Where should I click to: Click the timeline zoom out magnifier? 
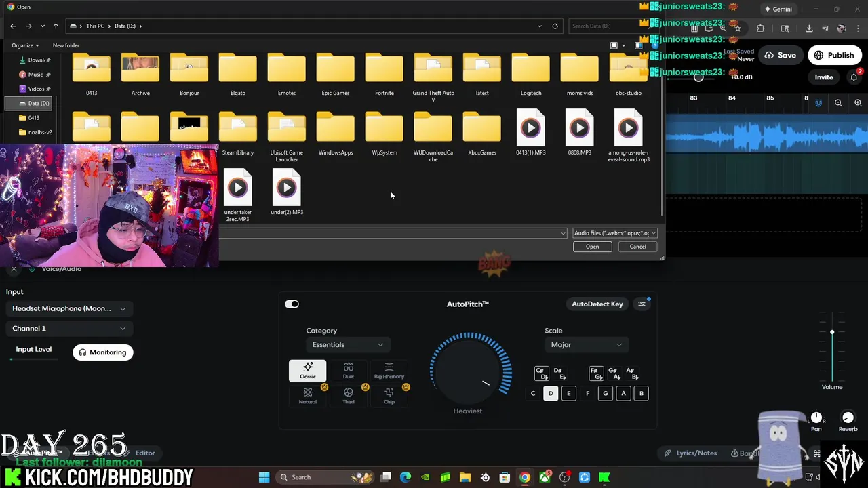pos(838,103)
